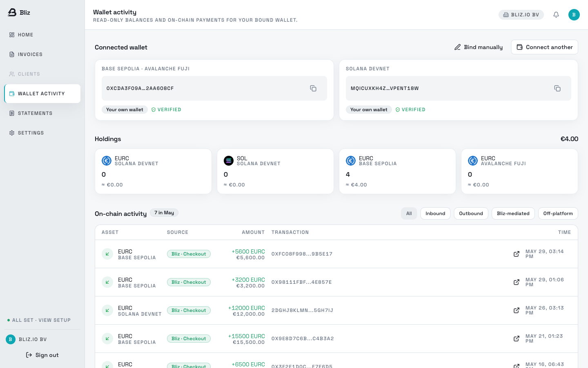This screenshot has width=588, height=368.
Task: Click the EVM wallet address field
Action: 214,88
